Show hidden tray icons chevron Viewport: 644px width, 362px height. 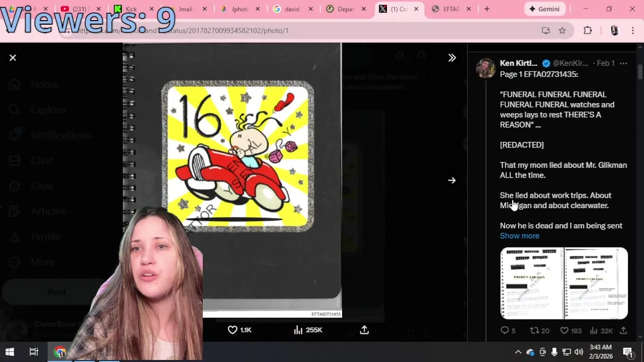tap(518, 352)
